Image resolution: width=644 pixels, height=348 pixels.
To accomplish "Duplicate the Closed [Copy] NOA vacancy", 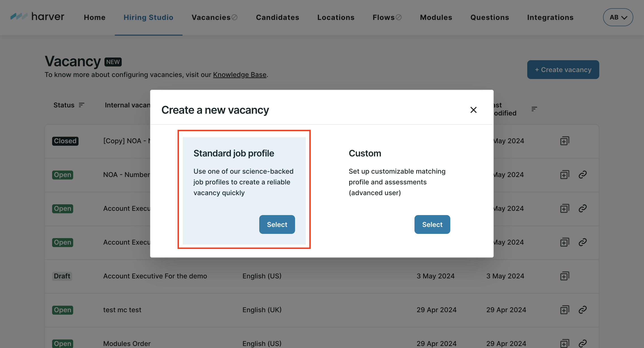I will 565,141.
